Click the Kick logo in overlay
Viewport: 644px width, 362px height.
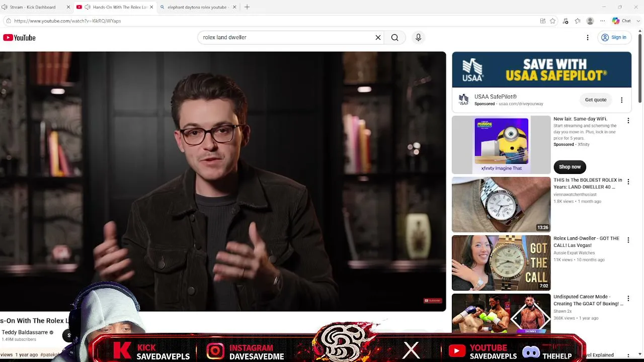point(122,350)
